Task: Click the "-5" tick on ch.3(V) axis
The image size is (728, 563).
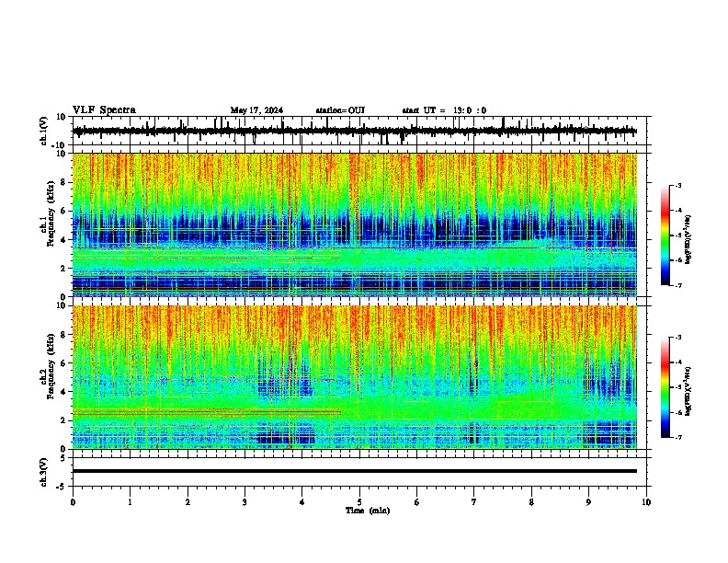Action: point(63,487)
